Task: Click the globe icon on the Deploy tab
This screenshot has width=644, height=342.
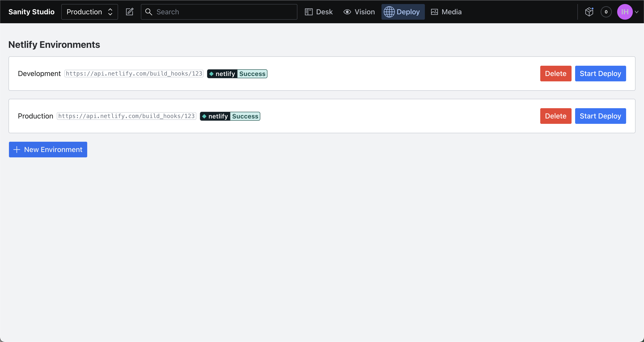Action: (x=389, y=12)
